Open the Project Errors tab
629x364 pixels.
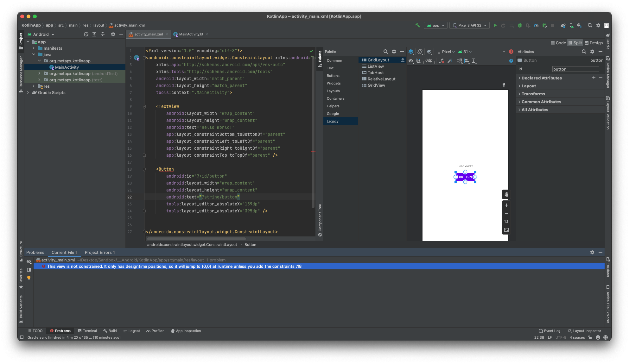tap(100, 252)
